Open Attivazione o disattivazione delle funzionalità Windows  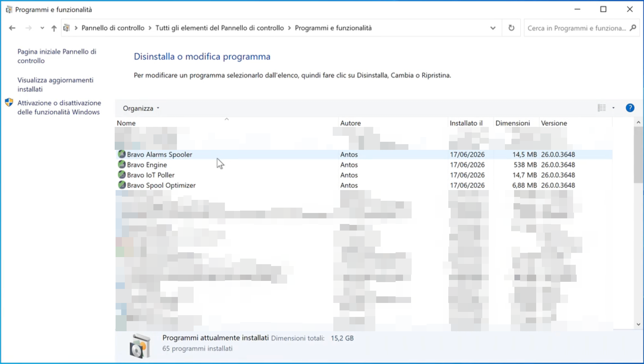coord(59,107)
